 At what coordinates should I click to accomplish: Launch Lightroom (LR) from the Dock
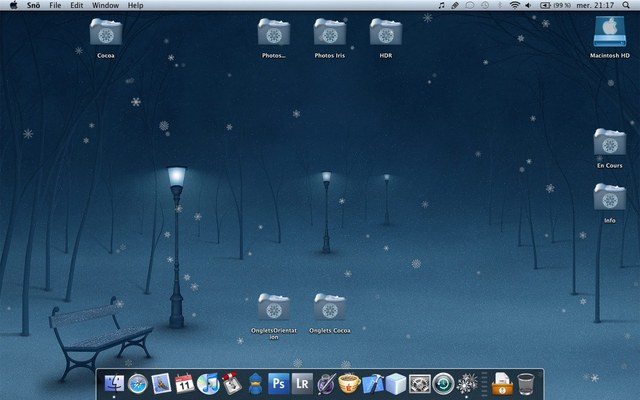[x=302, y=384]
